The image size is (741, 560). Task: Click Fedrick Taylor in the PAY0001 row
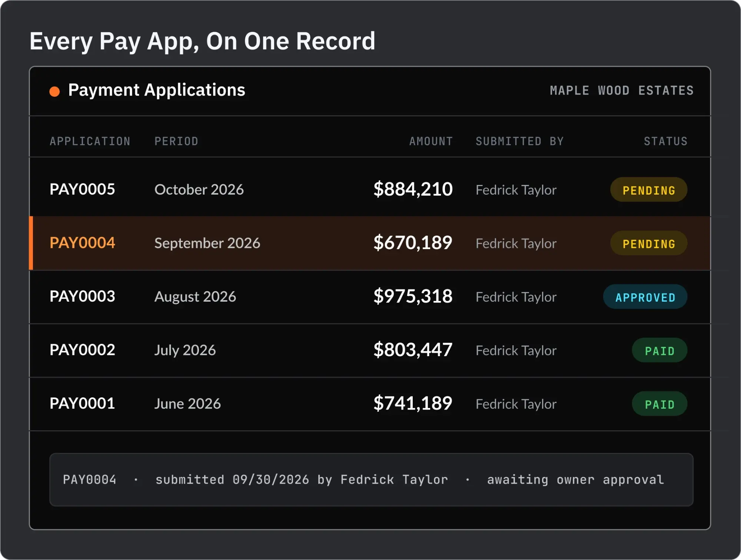pos(516,404)
